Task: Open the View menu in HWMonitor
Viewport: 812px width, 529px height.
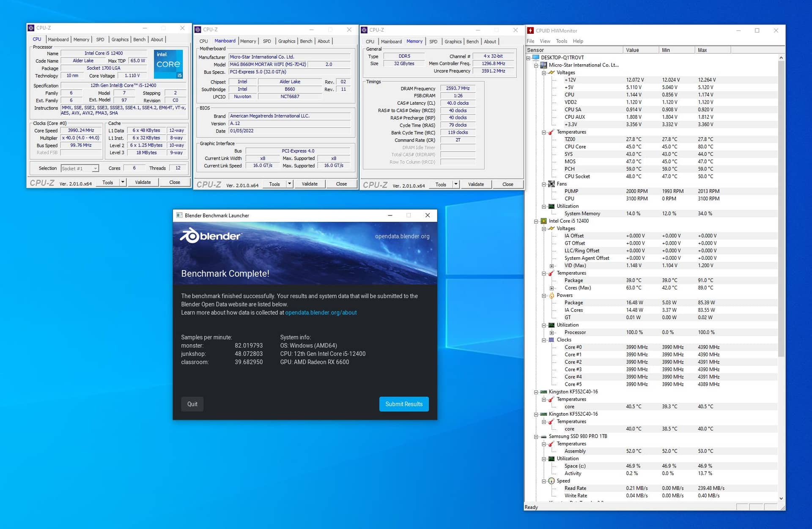Action: [x=545, y=41]
